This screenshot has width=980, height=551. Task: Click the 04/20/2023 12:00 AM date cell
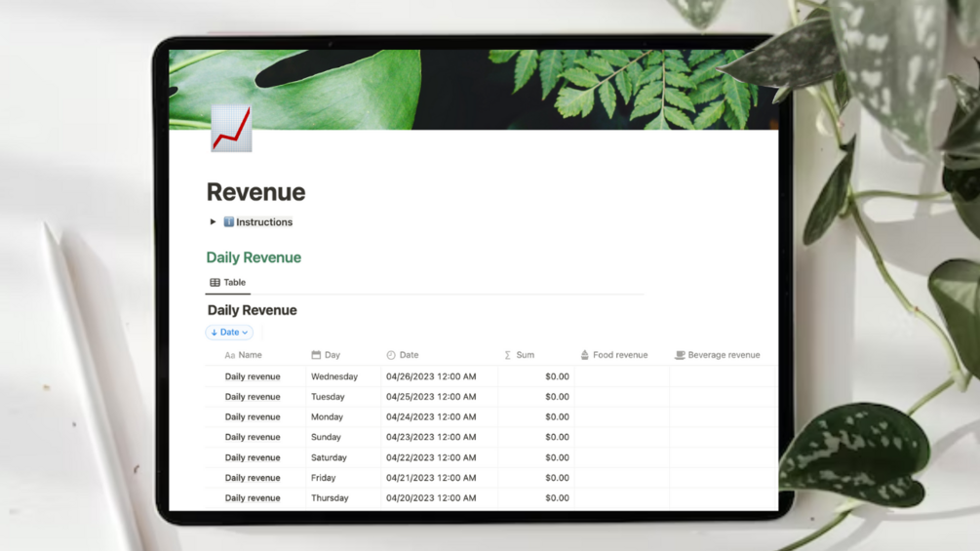pos(440,498)
